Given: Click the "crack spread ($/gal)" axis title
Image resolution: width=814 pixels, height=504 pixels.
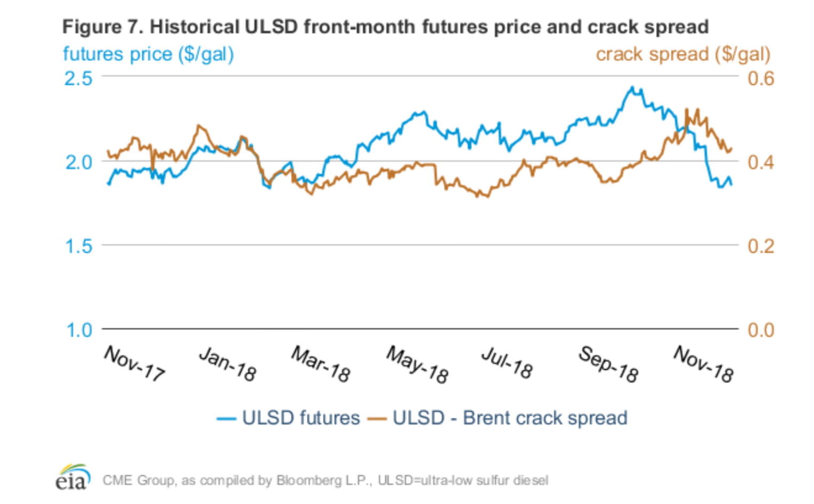Looking at the screenshot, I should coord(683,54).
